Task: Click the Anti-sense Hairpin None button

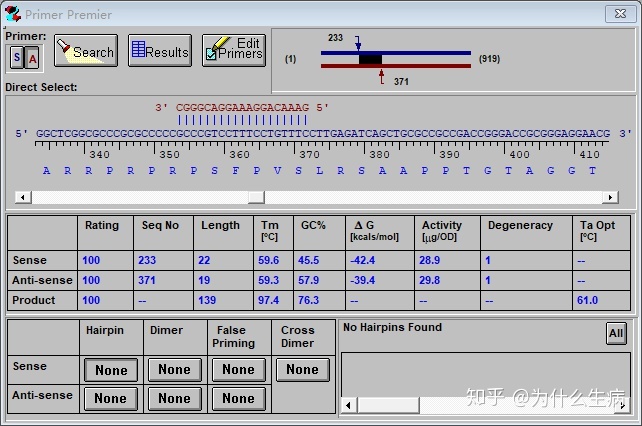Action: point(111,399)
